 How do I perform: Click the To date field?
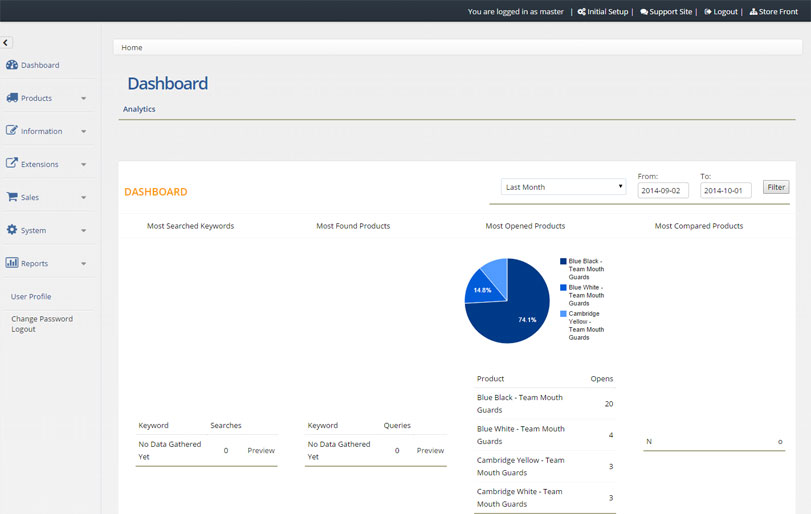tap(725, 190)
